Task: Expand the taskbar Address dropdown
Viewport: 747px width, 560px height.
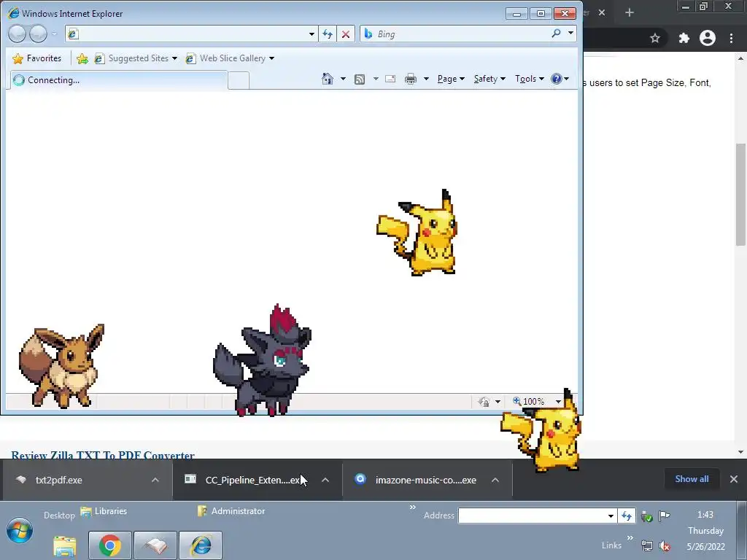Action: pos(611,516)
